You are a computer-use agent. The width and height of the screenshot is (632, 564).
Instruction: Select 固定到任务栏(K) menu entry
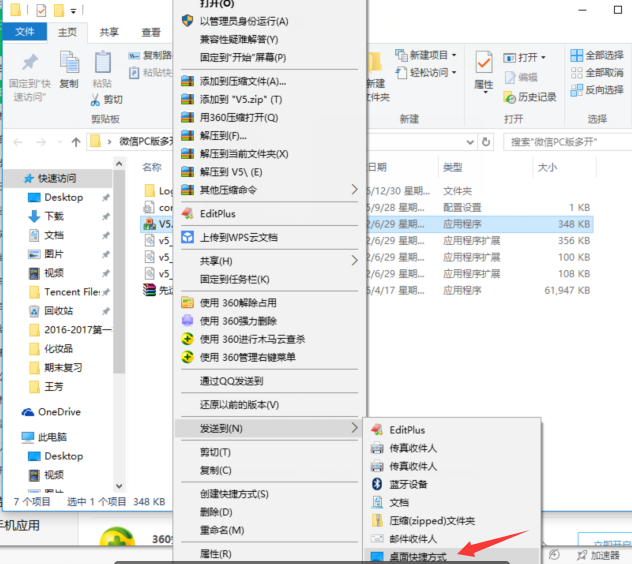coord(235,279)
